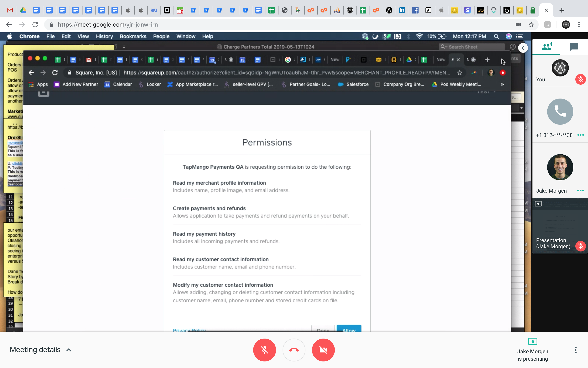Expand Meeting details chevron
Screen dimensions: 588x368
click(69, 350)
